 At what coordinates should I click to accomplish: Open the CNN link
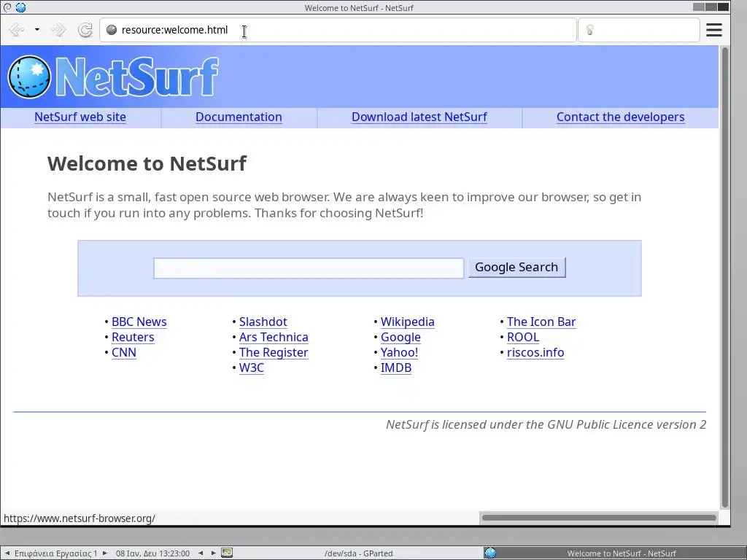pyautogui.click(x=124, y=352)
